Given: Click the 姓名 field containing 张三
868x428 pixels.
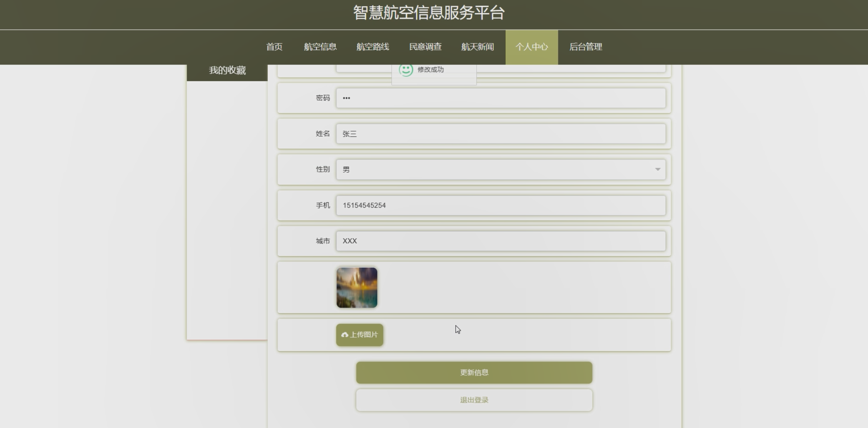Looking at the screenshot, I should coord(500,134).
